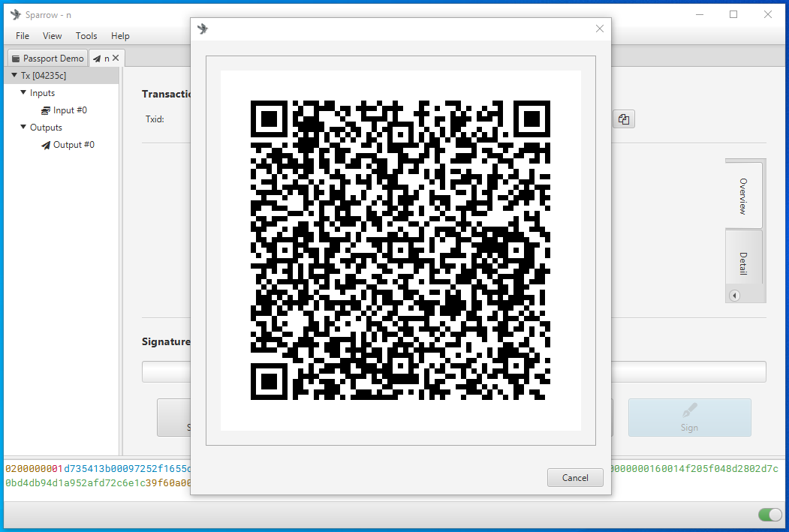Click the Cancel button in QR dialog
This screenshot has height=532, width=789.
tap(575, 478)
